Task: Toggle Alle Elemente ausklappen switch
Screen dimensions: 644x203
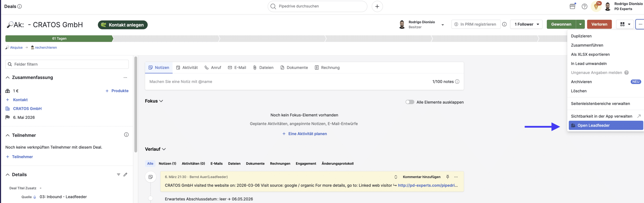Action: click(410, 102)
